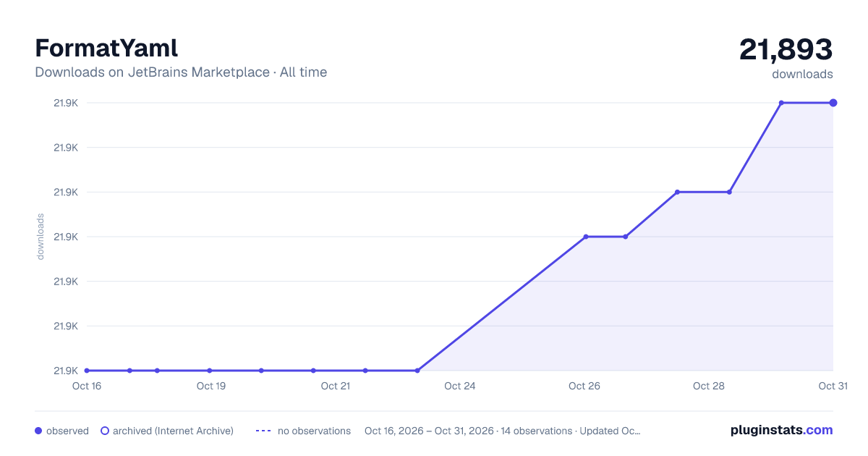This screenshot has width=868, height=456.
Task: Click the Oct 26 axis label
Action: click(584, 386)
